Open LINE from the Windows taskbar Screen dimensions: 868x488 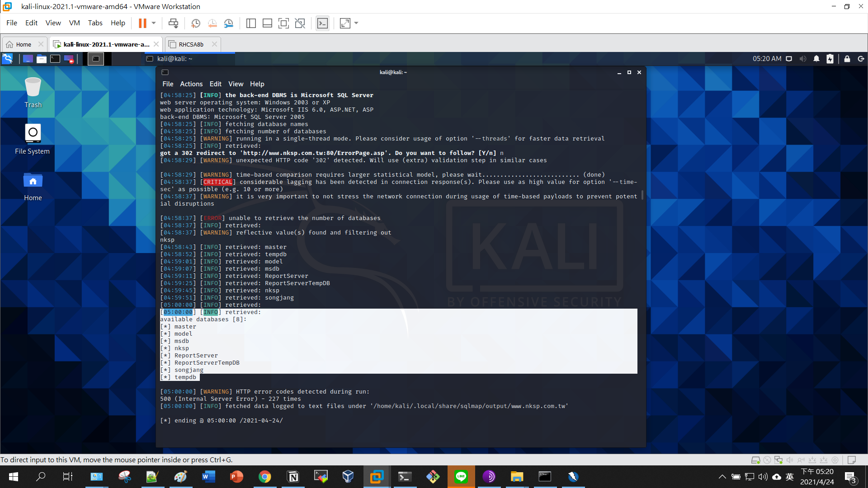[x=461, y=477]
